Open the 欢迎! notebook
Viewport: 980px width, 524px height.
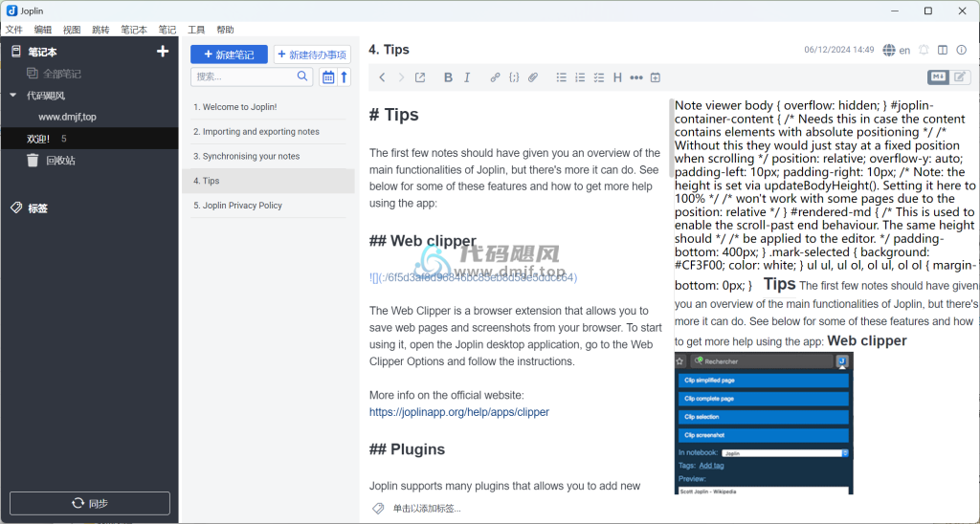(89, 139)
